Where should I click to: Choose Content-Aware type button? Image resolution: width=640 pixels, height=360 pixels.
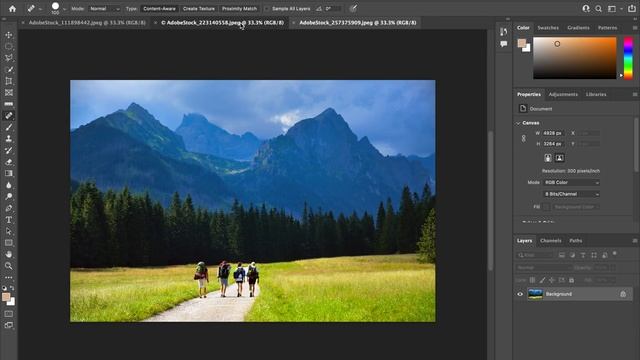[x=159, y=9]
